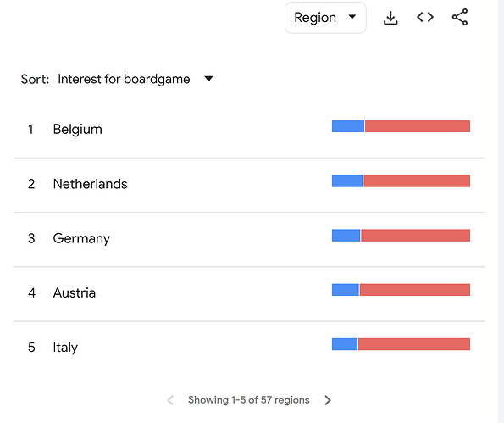
Task: Select Italy in the region list
Action: (x=65, y=348)
